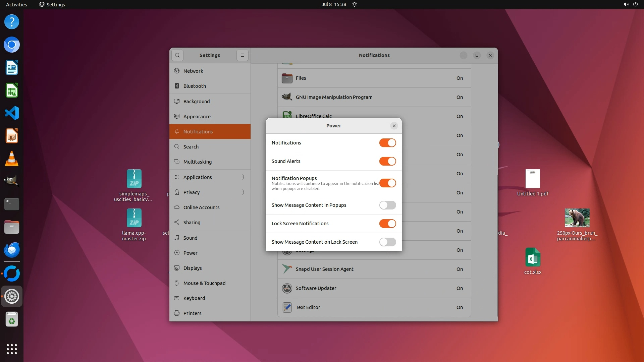Open Visual Studio Code from the dock

(x=12, y=113)
